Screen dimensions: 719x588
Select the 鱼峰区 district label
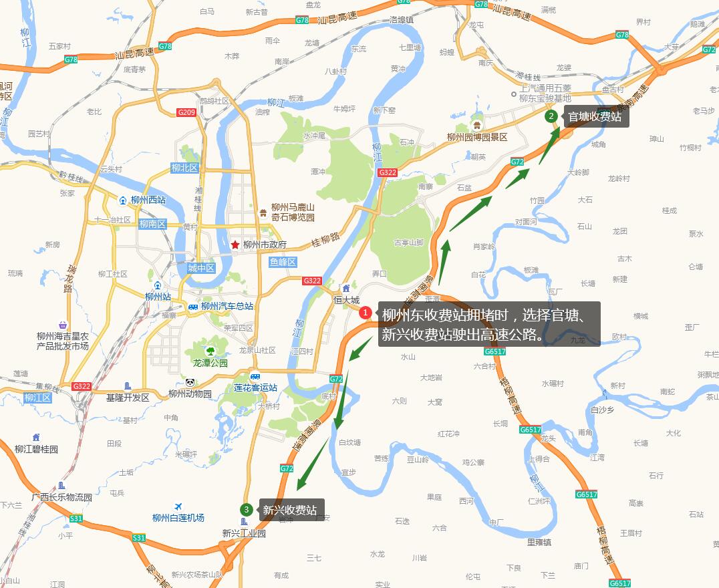pyautogui.click(x=283, y=262)
